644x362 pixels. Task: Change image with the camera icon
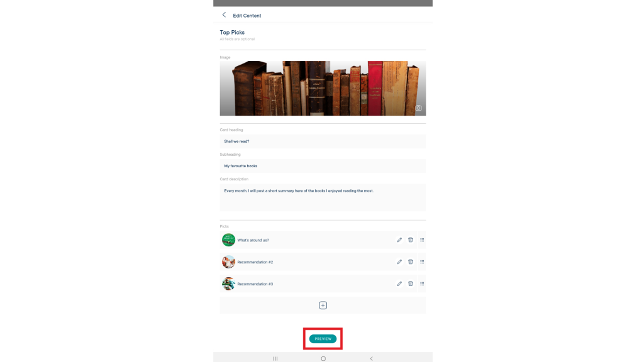[x=418, y=108]
